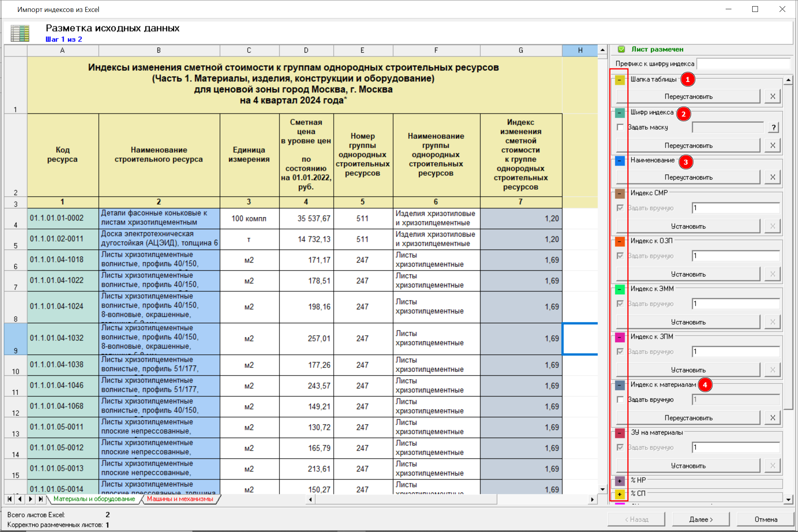Enable Задать маску for Шифр индекса
Screen dimensions: 798x532
coord(620,127)
